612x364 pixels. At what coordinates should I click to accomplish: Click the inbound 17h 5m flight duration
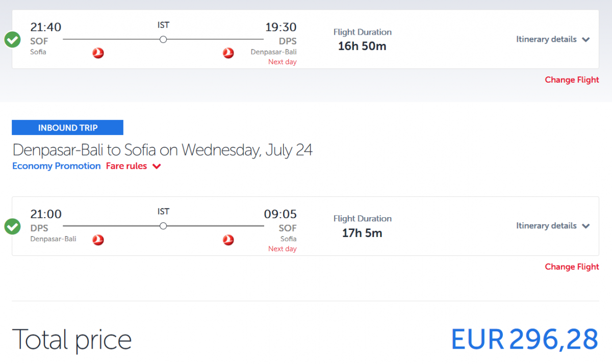pyautogui.click(x=362, y=233)
